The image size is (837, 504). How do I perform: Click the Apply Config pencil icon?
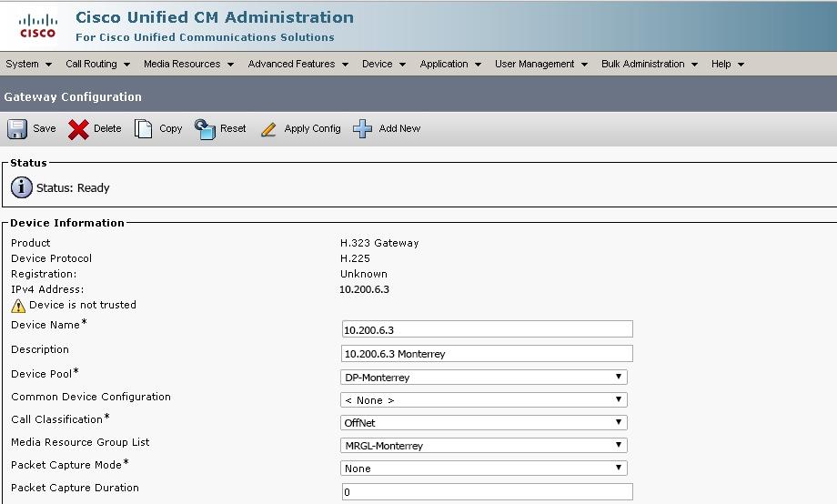click(x=268, y=129)
